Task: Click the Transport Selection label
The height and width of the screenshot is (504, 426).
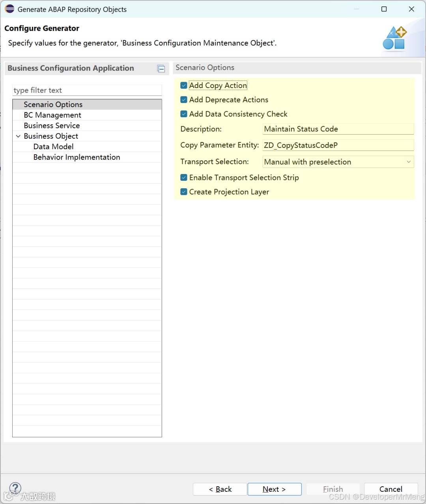Action: coord(215,161)
